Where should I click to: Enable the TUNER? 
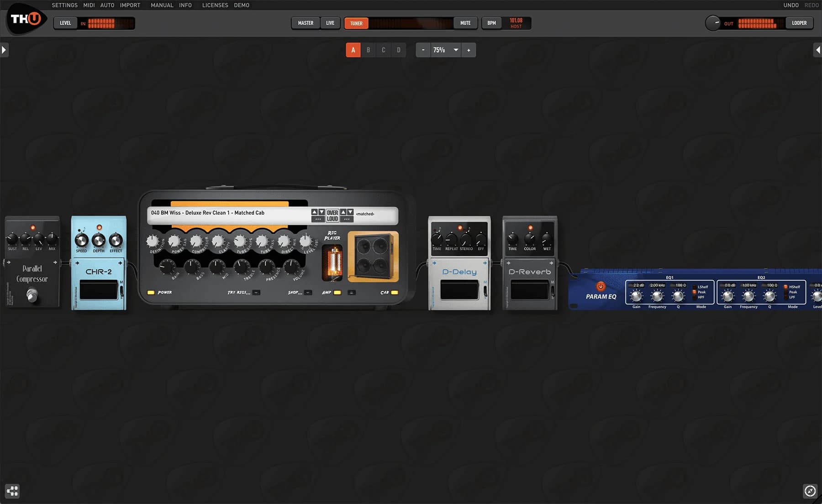[356, 23]
